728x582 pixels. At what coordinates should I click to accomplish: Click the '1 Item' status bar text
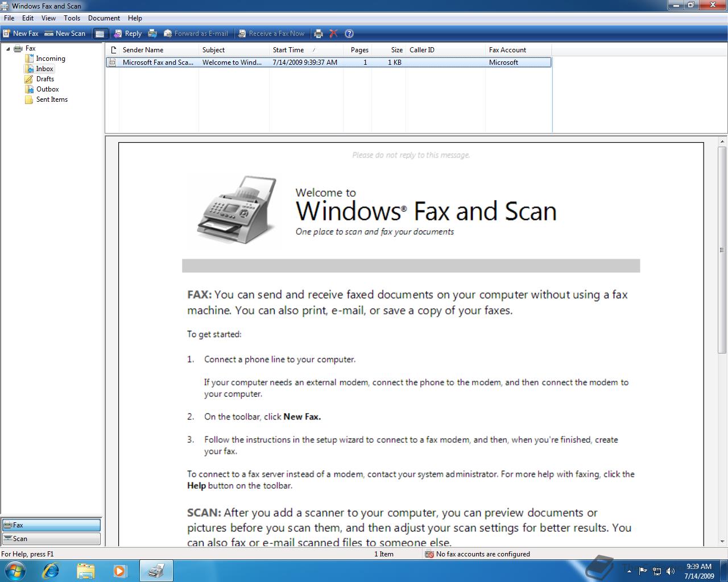[x=384, y=554]
